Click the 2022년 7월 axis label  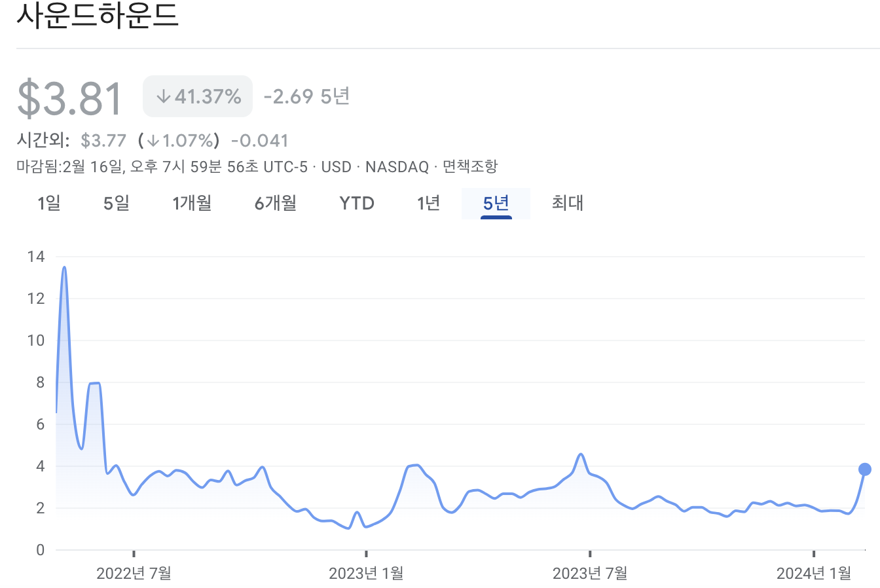(134, 574)
